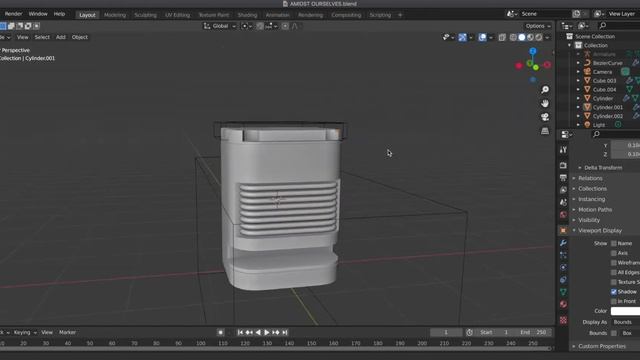Switch perspective/orthographic with grid icon
The image size is (640, 360).
545,131
